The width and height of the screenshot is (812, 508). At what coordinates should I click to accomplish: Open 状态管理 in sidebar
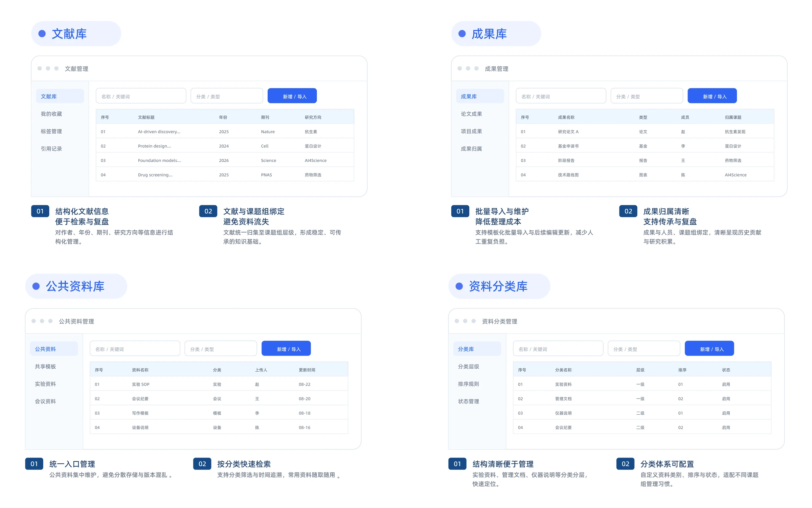click(469, 401)
